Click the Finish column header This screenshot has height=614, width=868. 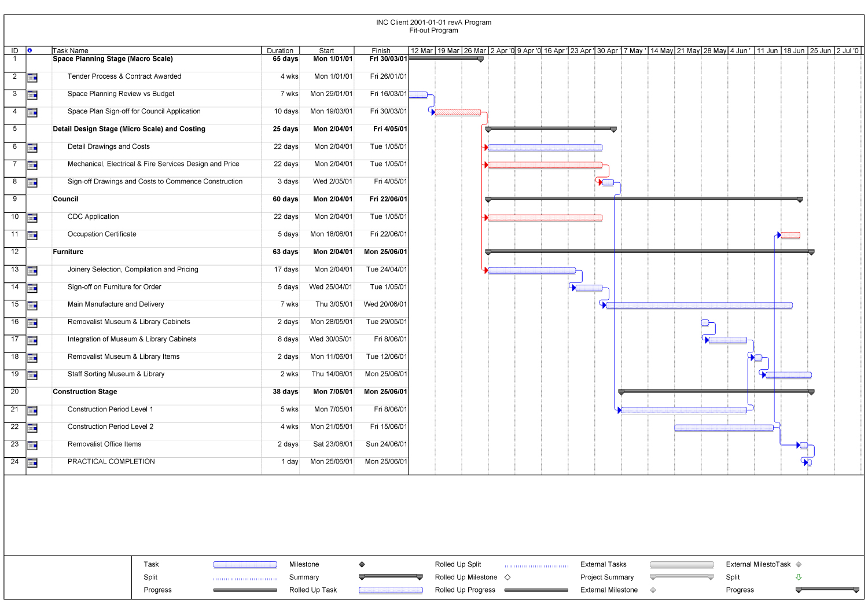pyautogui.click(x=381, y=50)
